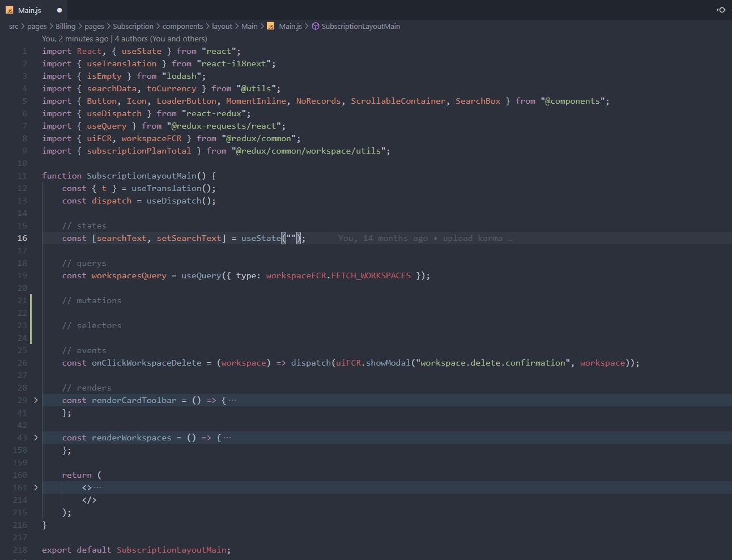Viewport: 732px width, 560px height.
Task: Open source control changes icon at top right
Action: pyautogui.click(x=721, y=10)
